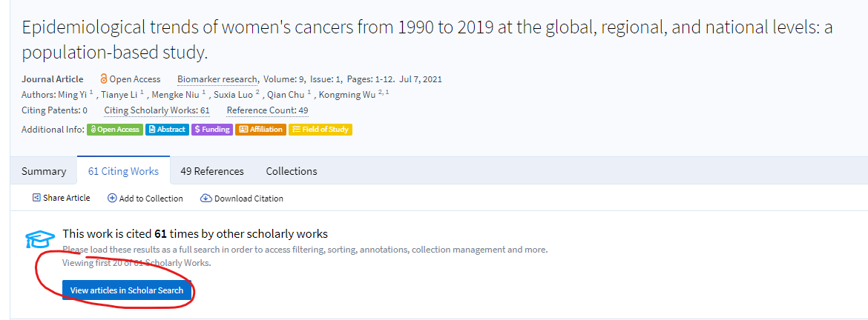Image resolution: width=868 pixels, height=320 pixels.
Task: Select the yellow Field of Study badge
Action: [320, 130]
